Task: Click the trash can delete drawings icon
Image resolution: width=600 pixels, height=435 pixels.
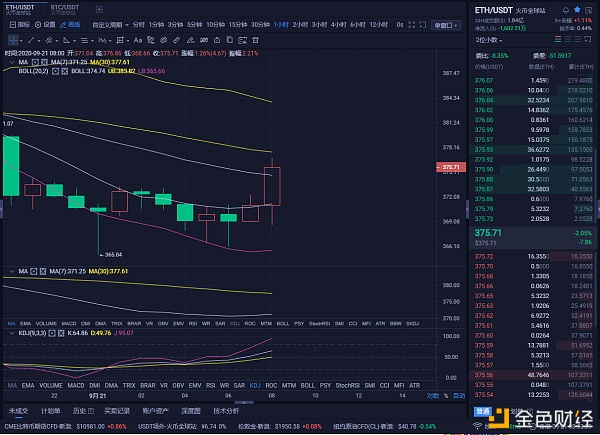Action: (255, 40)
